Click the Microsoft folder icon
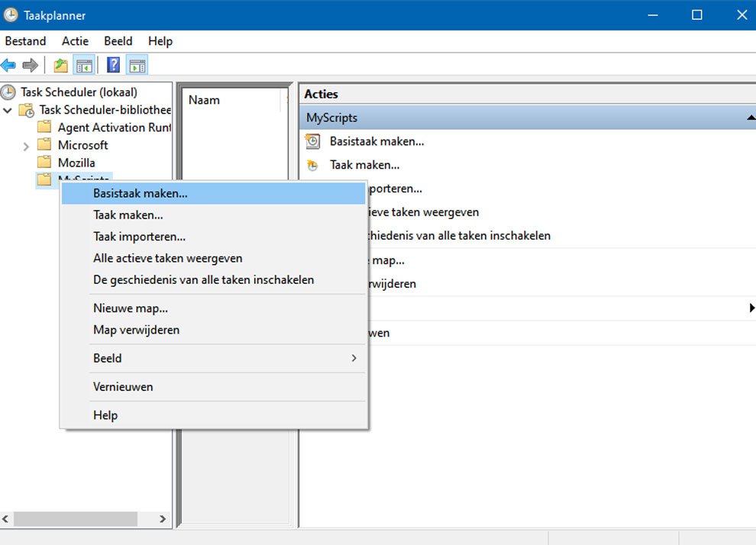 tap(44, 144)
